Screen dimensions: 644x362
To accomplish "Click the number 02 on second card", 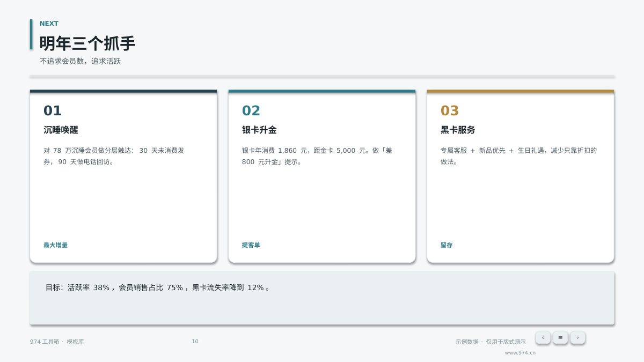I will (251, 110).
